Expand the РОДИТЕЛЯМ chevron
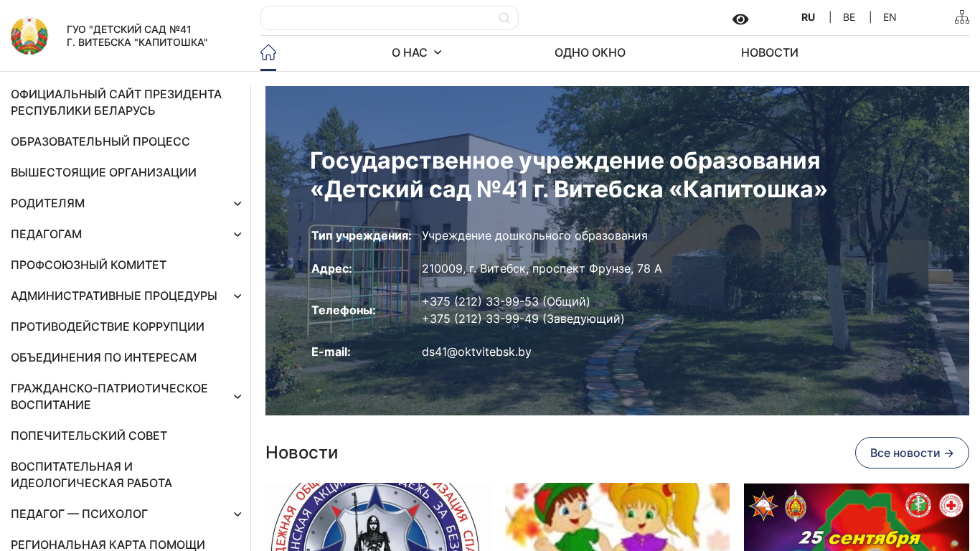980x551 pixels. click(x=237, y=204)
